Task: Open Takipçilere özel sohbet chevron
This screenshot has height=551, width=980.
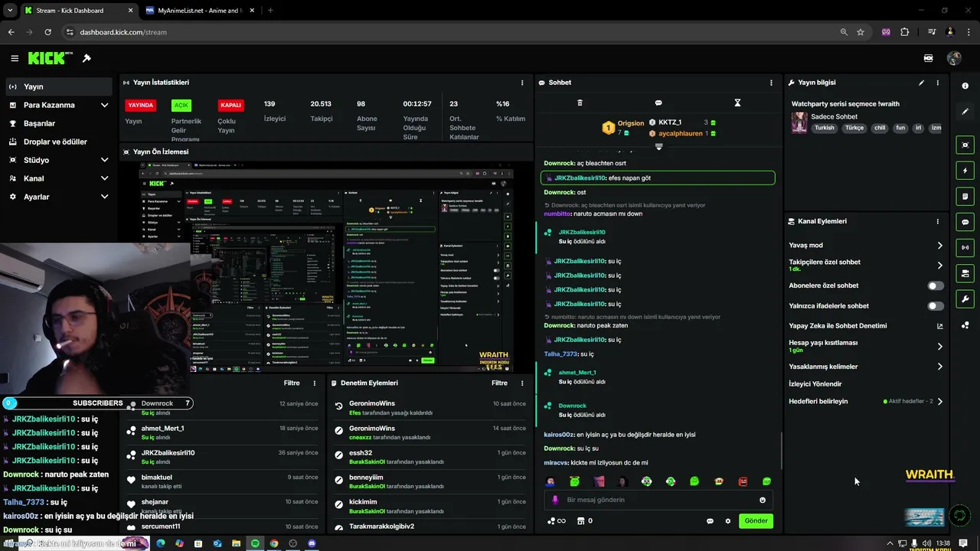Action: [x=940, y=266]
